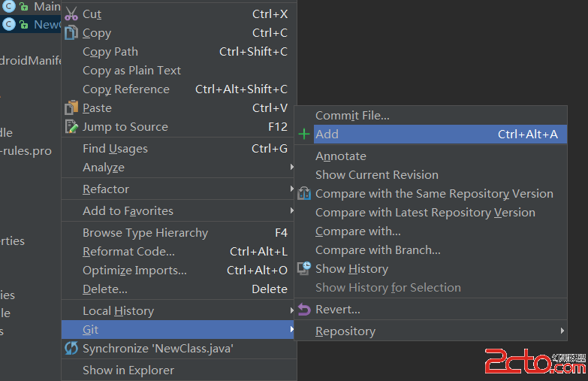588x381 pixels.
Task: Click the Paste clipboard icon
Action: click(x=71, y=108)
